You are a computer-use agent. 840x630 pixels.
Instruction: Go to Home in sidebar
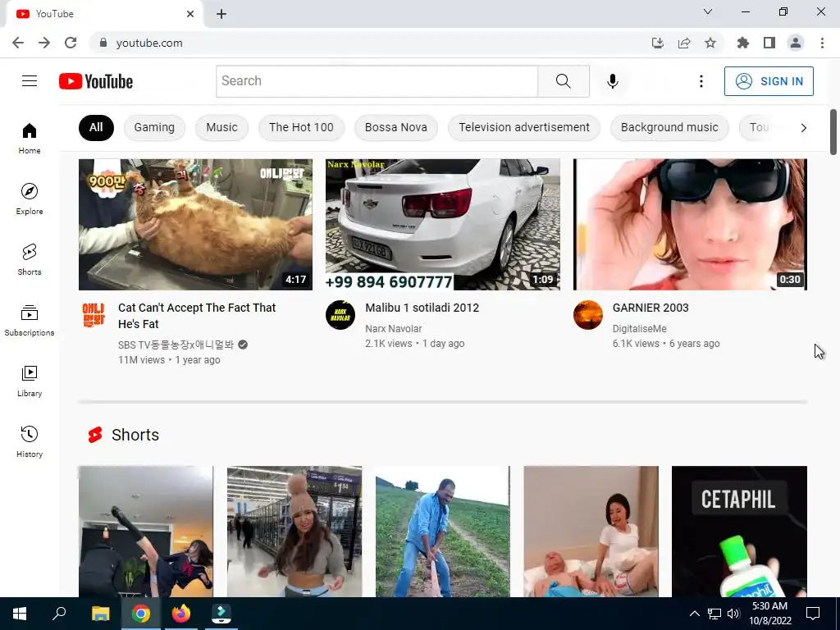pos(30,138)
